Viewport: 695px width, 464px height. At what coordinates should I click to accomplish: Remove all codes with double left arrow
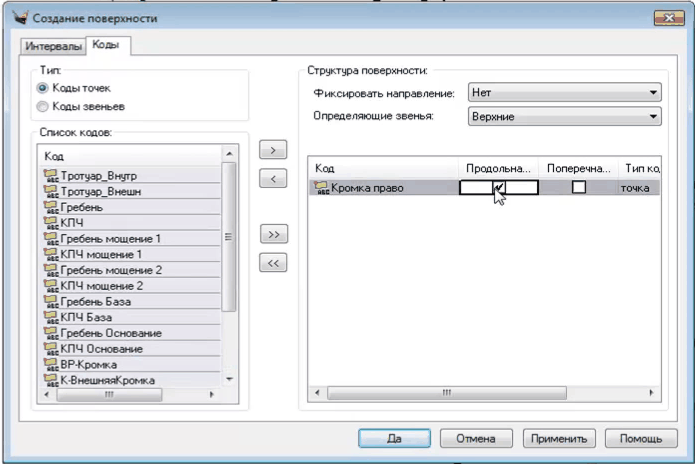(269, 263)
